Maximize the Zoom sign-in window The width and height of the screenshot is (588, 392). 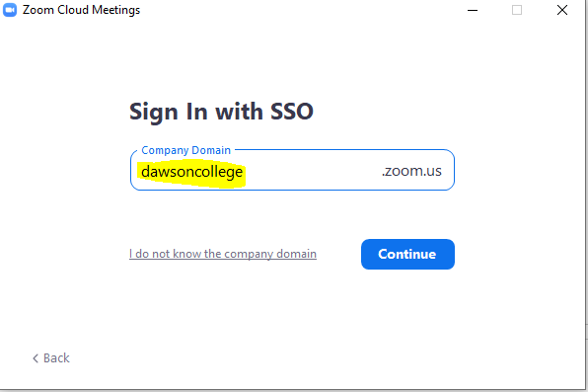tap(517, 10)
